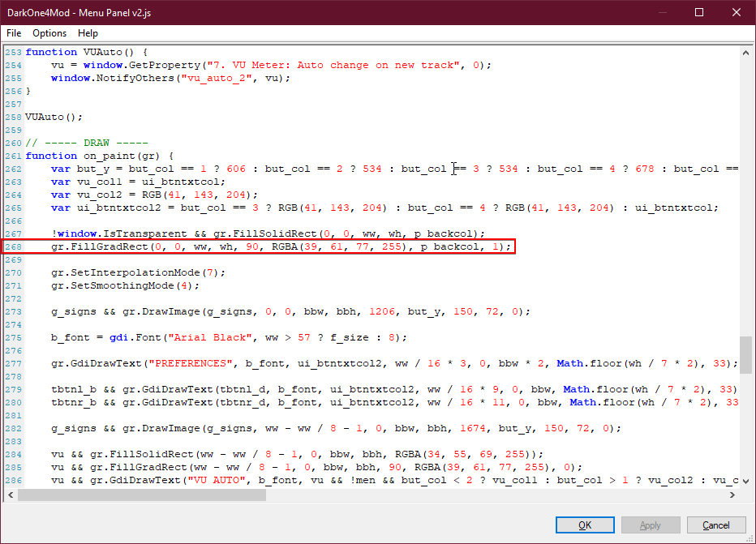The height and width of the screenshot is (544, 756).
Task: Click the vertical scrollbar up arrow
Action: 745,53
